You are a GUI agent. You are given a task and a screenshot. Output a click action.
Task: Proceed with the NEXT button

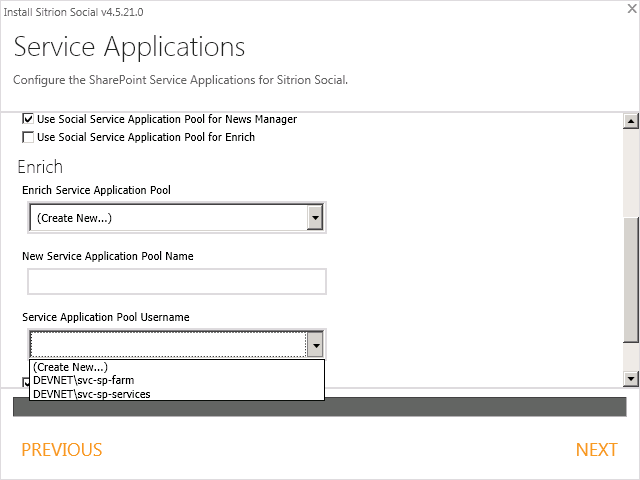coord(596,450)
